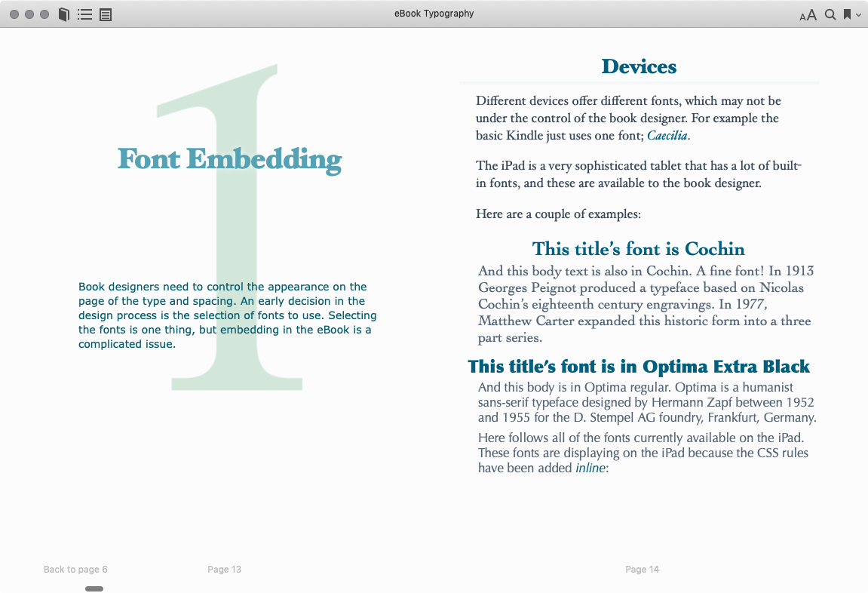Screen dimensions: 868x593
Task: Click the close window button
Action: point(14,14)
